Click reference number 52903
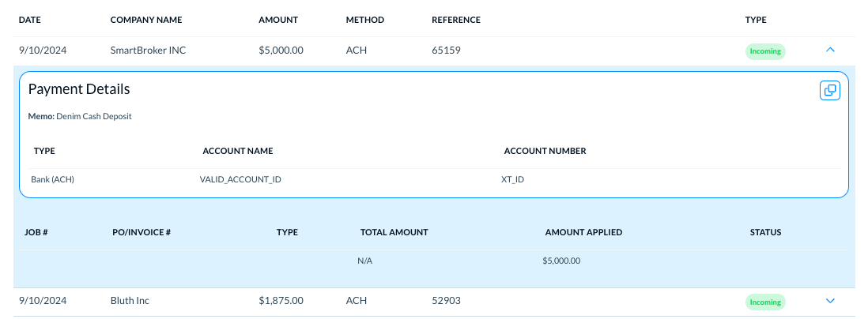This screenshot has width=868, height=319. [x=446, y=301]
